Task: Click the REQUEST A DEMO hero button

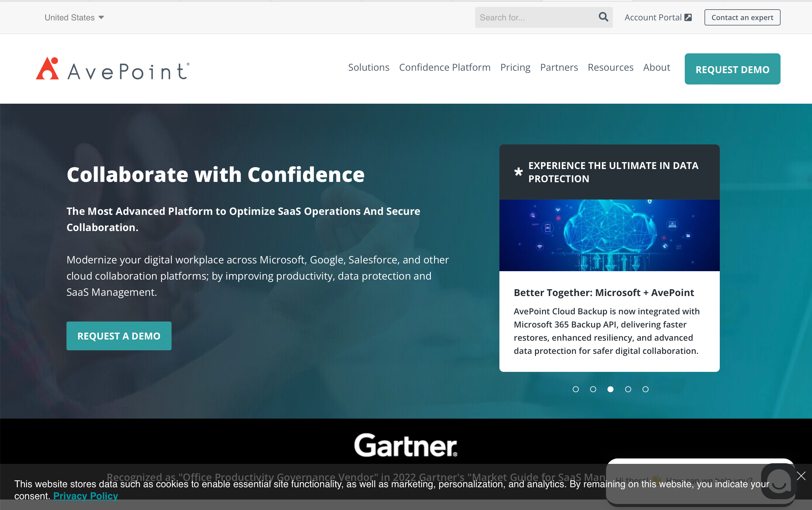Action: pos(119,336)
